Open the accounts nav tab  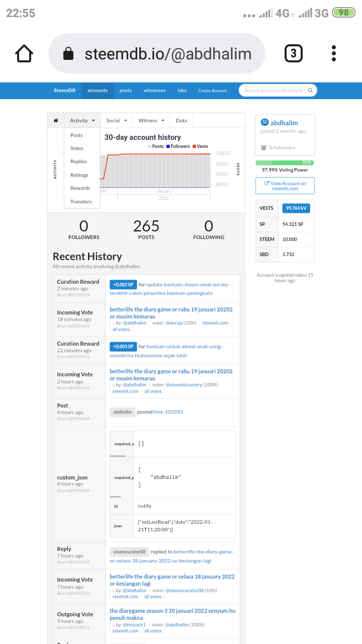(98, 91)
